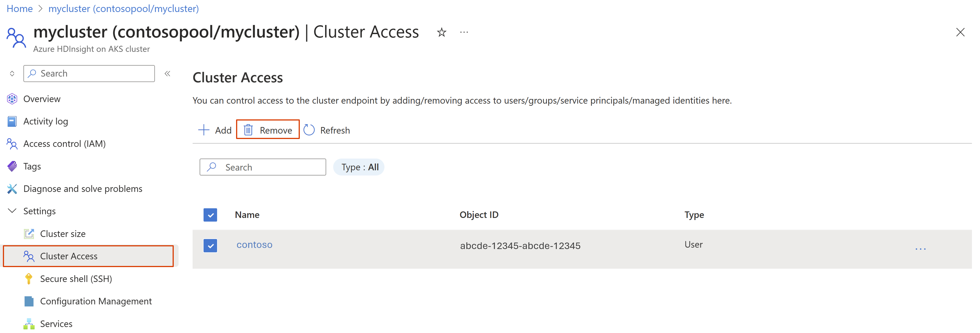Screen dimensions: 980x333
Task: Click the Refresh icon to reload list
Action: click(311, 130)
